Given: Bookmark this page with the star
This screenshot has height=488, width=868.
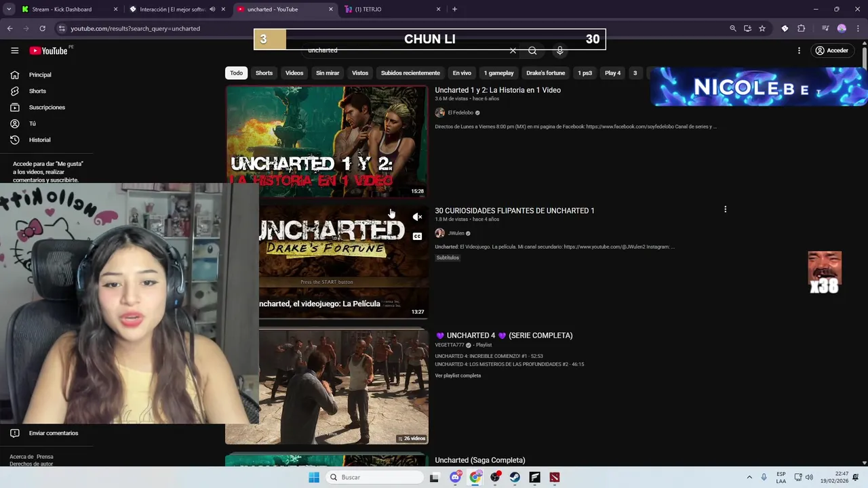Looking at the screenshot, I should point(762,28).
